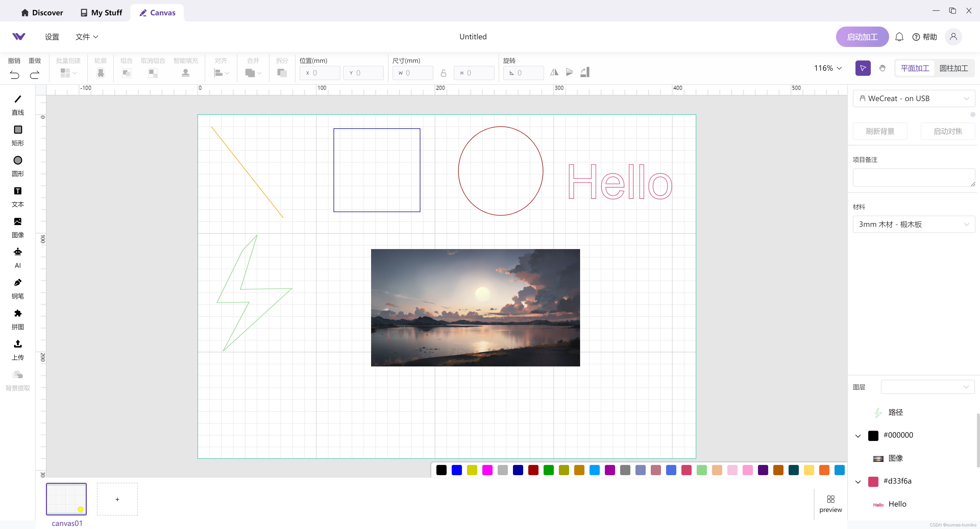This screenshot has height=529, width=980.
Task: Toggle the aspect ratio lock icon
Action: coord(443,73)
